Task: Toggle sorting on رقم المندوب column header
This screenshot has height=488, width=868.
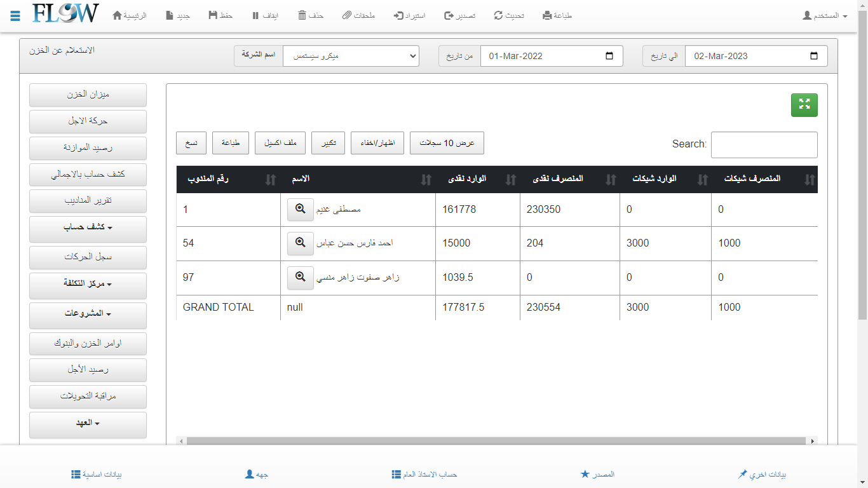Action: click(x=227, y=179)
